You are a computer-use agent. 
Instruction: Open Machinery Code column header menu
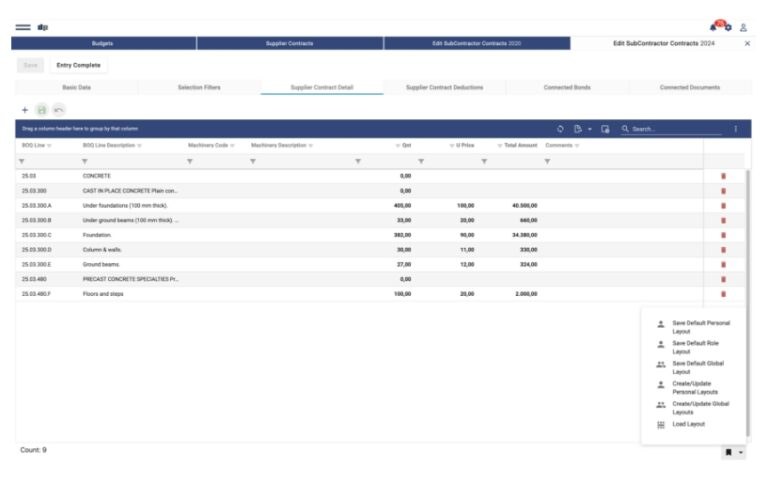232,145
